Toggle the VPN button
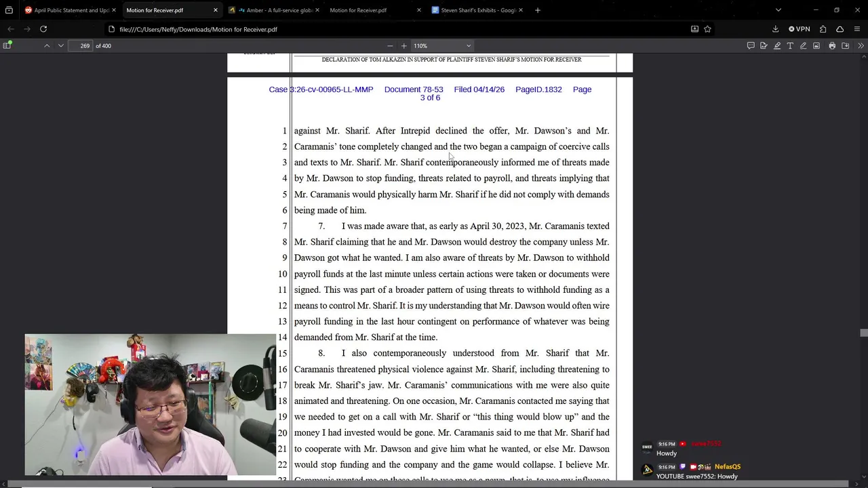868x488 pixels. [800, 29]
